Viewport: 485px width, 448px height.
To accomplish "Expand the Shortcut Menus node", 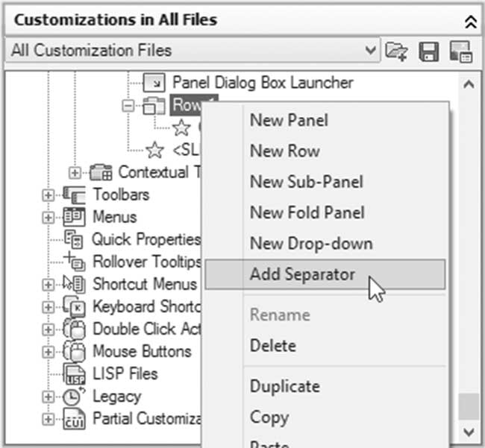I will tap(48, 285).
